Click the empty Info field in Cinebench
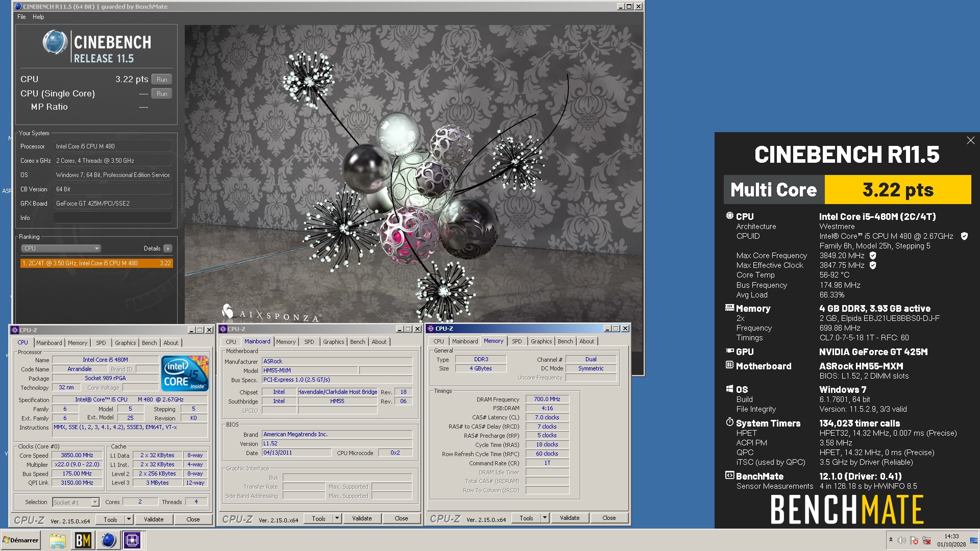Screen dimensions: 980x551 tap(112, 217)
